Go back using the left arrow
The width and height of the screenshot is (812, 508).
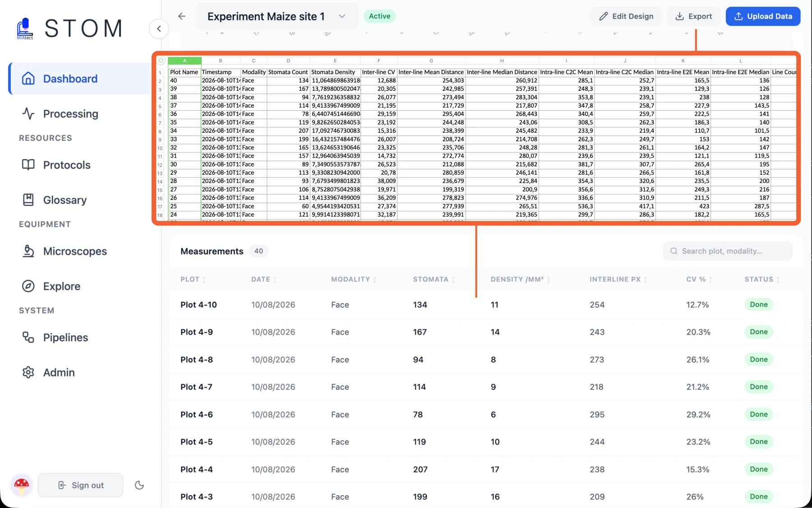pos(182,16)
